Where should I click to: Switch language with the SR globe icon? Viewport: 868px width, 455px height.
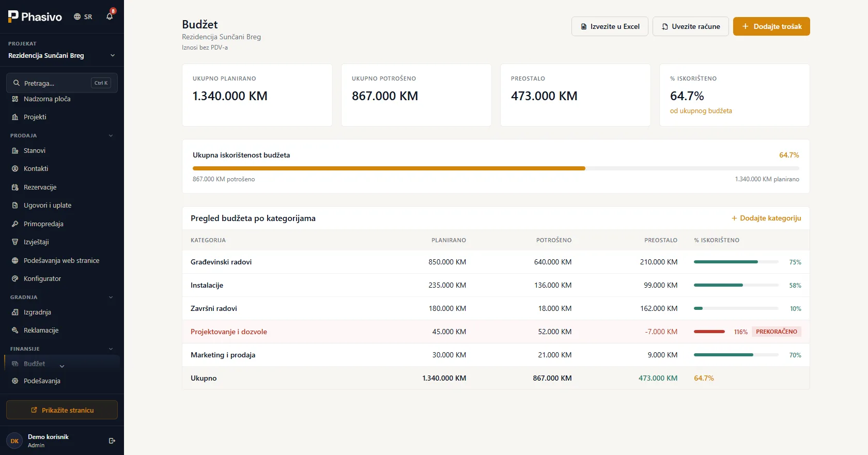(x=83, y=17)
